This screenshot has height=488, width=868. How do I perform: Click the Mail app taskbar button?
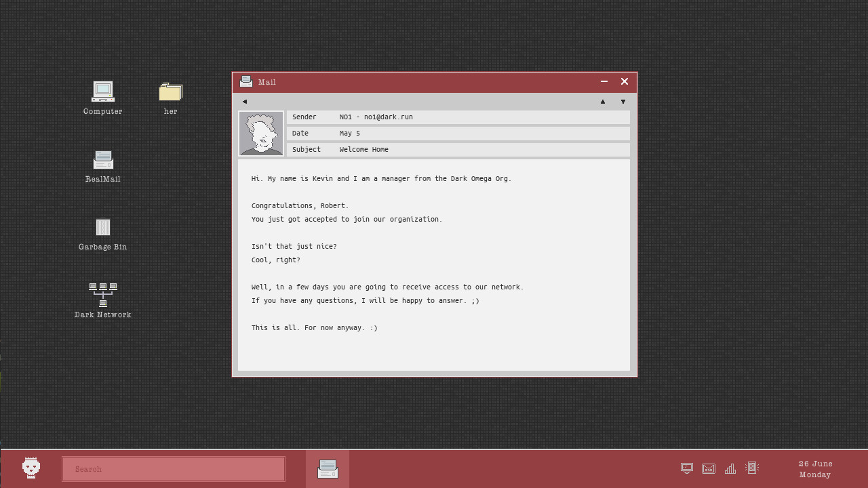tap(328, 469)
